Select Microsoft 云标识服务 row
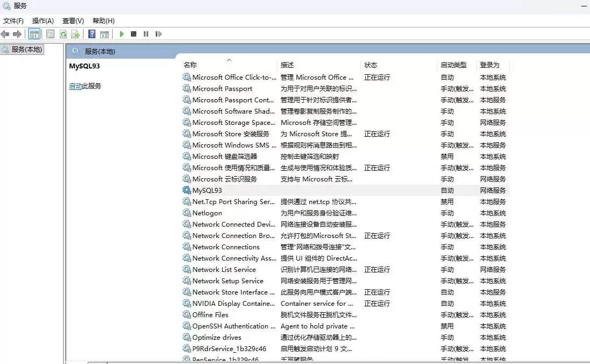Viewport: 590px width, 364px height. (345, 179)
